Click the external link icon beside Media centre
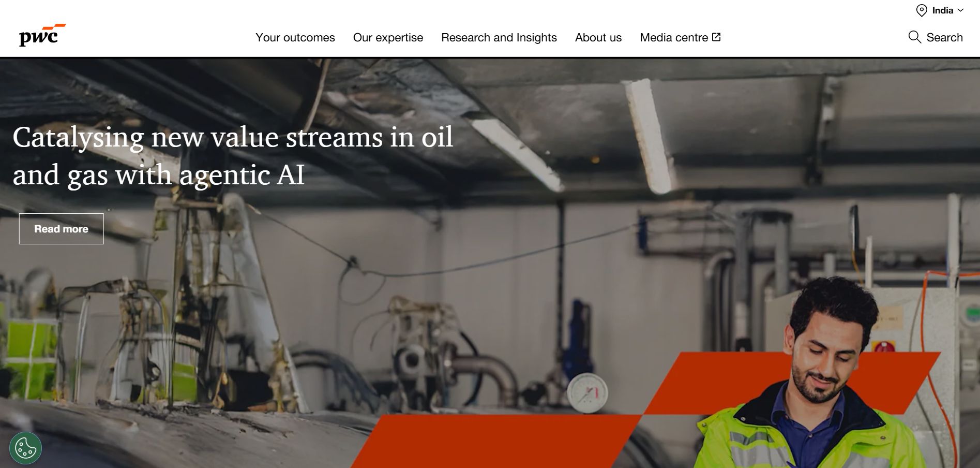 click(716, 37)
